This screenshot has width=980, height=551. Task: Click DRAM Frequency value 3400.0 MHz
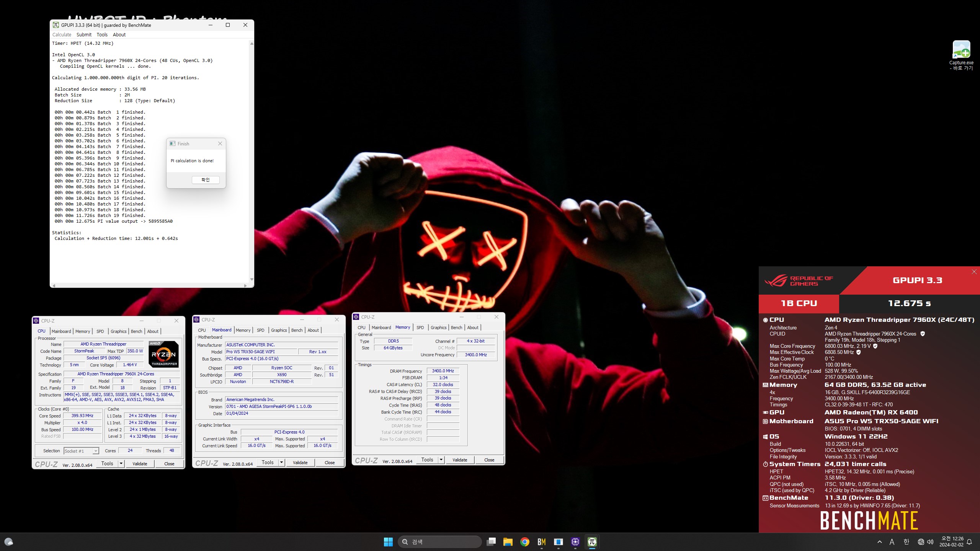[x=443, y=371]
